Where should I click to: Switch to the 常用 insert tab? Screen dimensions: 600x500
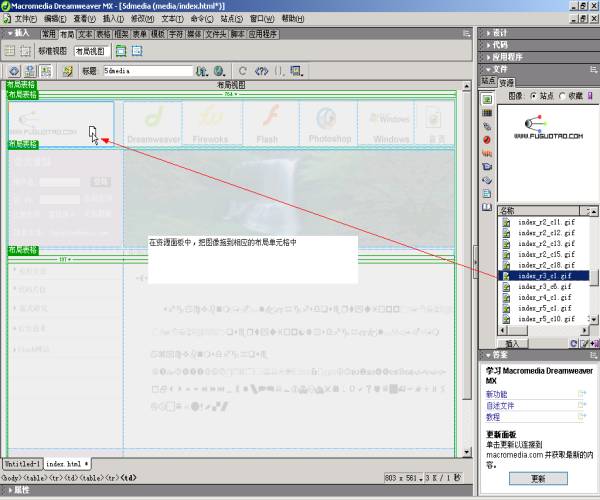[x=49, y=34]
